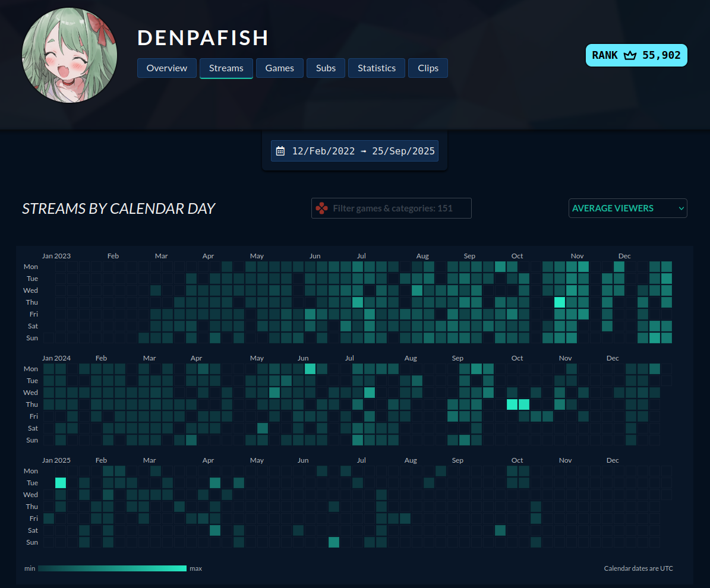Open the AVERAGE VIEWERS dropdown
This screenshot has width=710, height=588.
point(627,208)
